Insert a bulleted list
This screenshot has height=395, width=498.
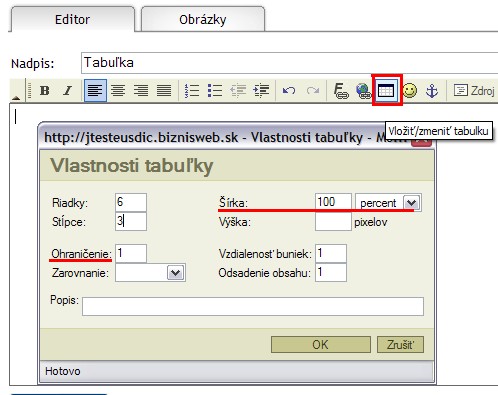(215, 91)
